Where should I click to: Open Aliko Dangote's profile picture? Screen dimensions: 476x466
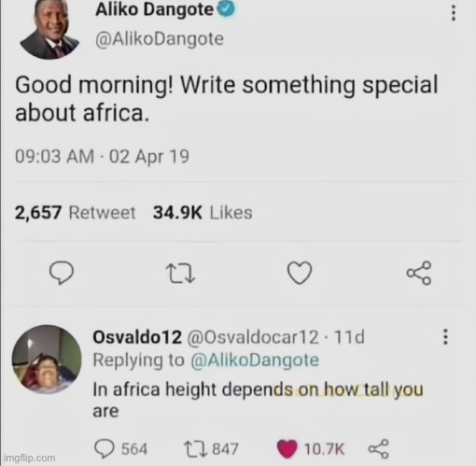pyautogui.click(x=49, y=29)
